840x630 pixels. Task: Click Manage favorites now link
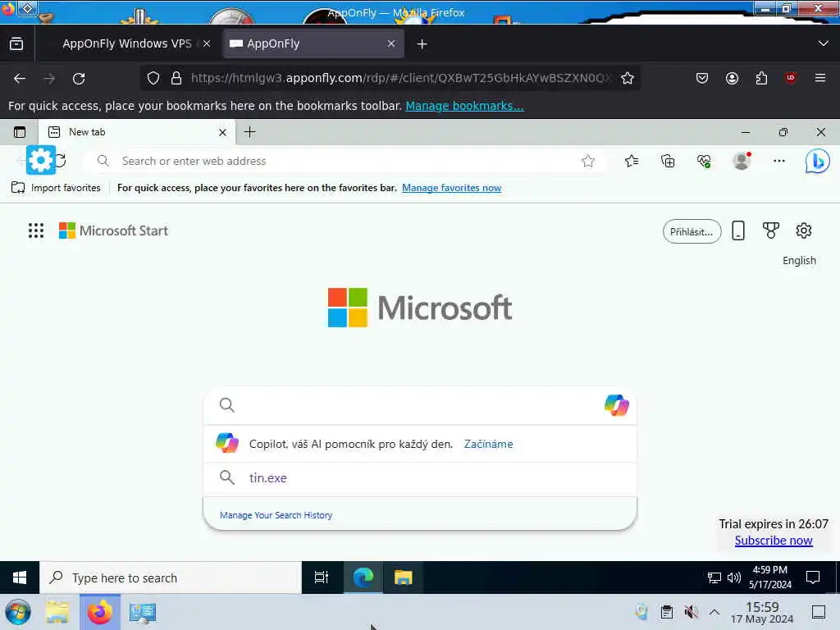tap(452, 188)
